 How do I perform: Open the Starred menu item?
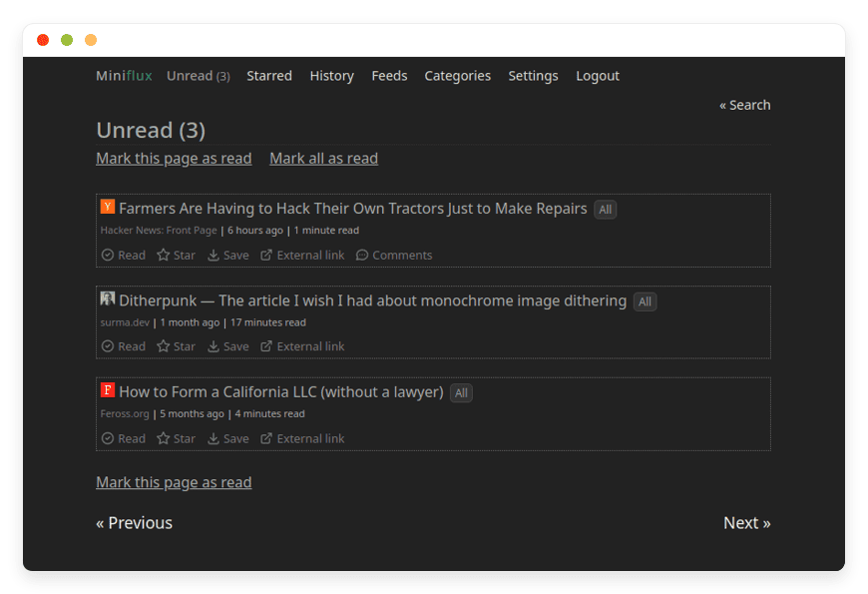[269, 76]
